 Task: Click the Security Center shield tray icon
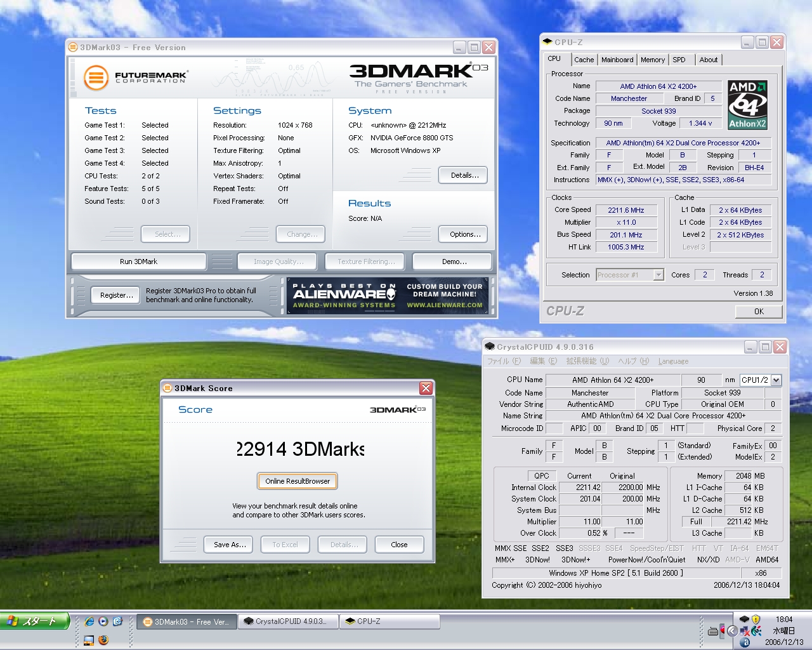[x=755, y=619]
